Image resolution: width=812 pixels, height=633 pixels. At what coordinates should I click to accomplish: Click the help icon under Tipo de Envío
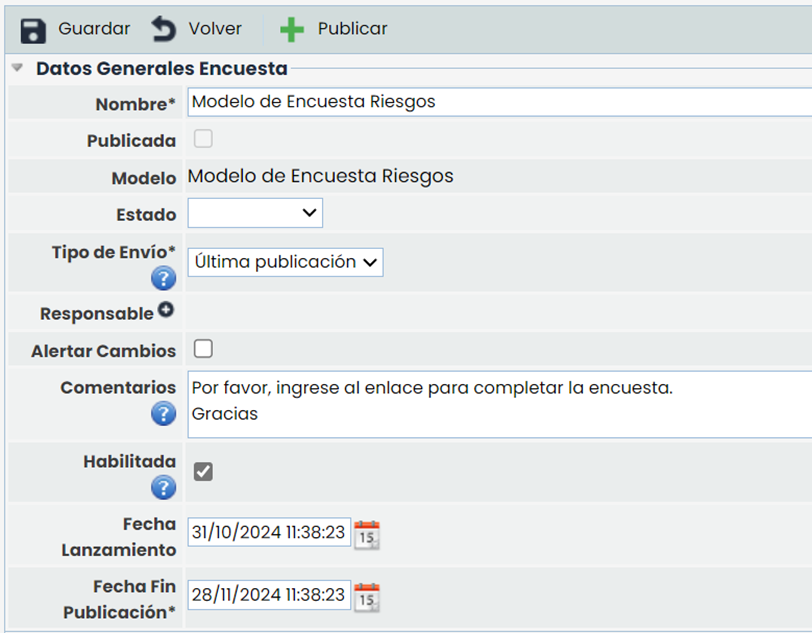(x=163, y=278)
